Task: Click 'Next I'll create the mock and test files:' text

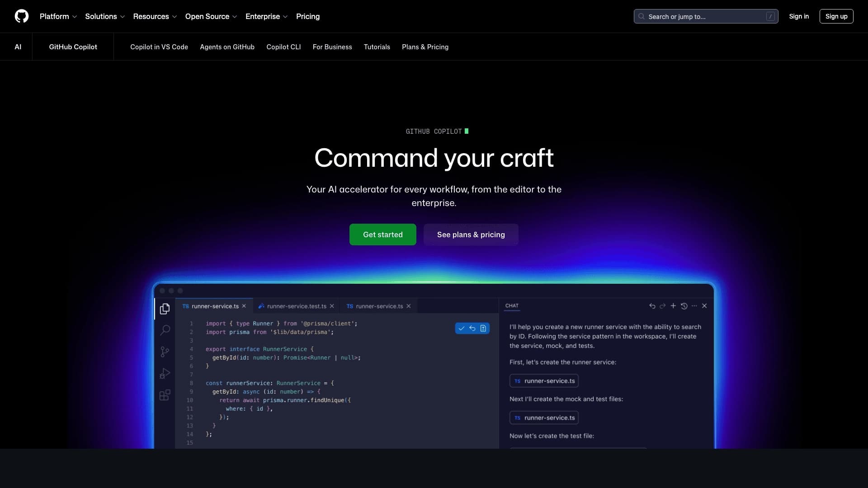Action: tap(566, 399)
